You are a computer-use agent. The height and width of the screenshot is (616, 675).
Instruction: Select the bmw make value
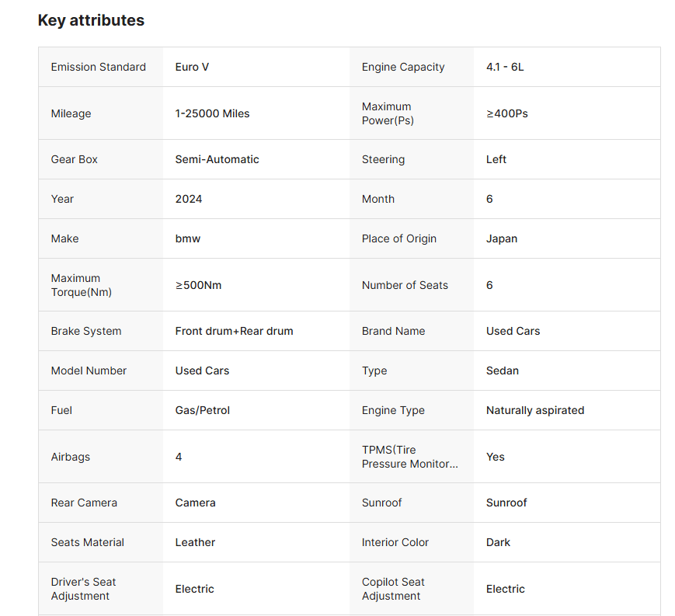click(188, 238)
